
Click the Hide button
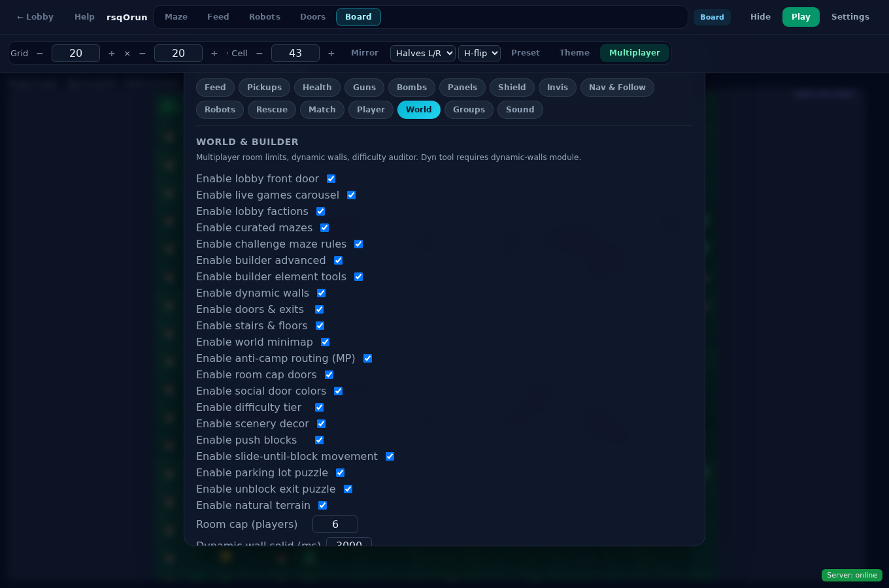[760, 17]
